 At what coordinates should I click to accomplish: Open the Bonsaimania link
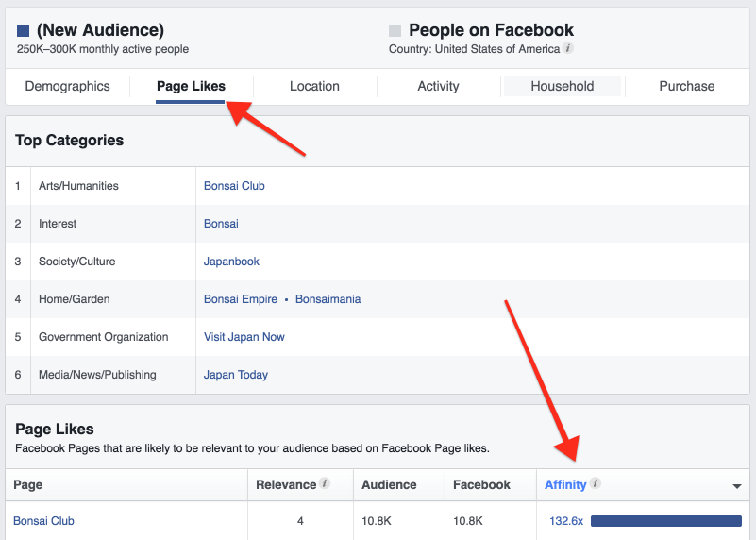click(328, 299)
